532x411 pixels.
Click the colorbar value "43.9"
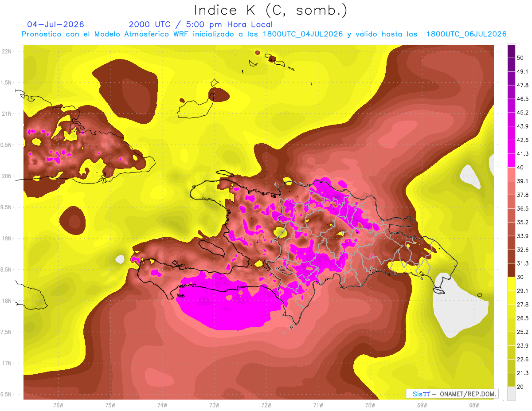pyautogui.click(x=523, y=126)
